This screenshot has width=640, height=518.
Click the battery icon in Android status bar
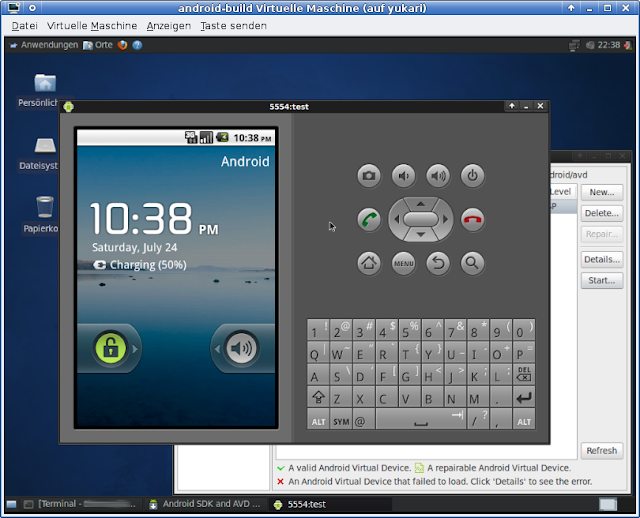click(x=222, y=138)
